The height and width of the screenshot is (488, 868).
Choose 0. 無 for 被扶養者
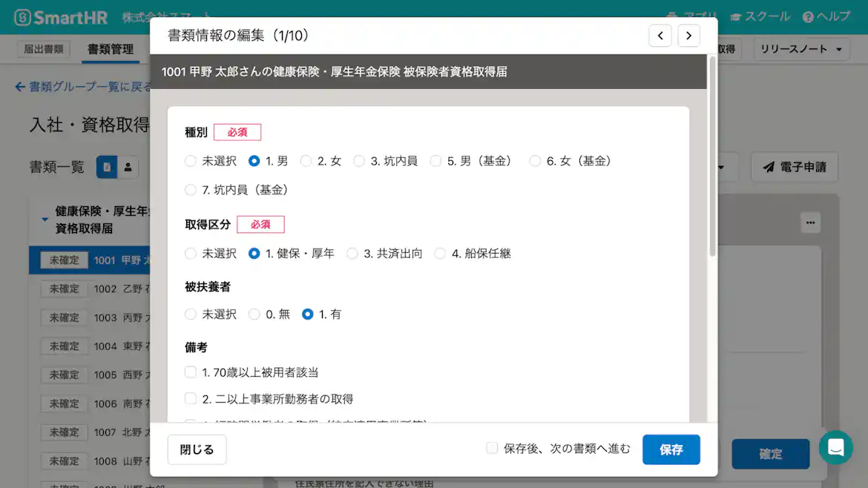(x=254, y=314)
